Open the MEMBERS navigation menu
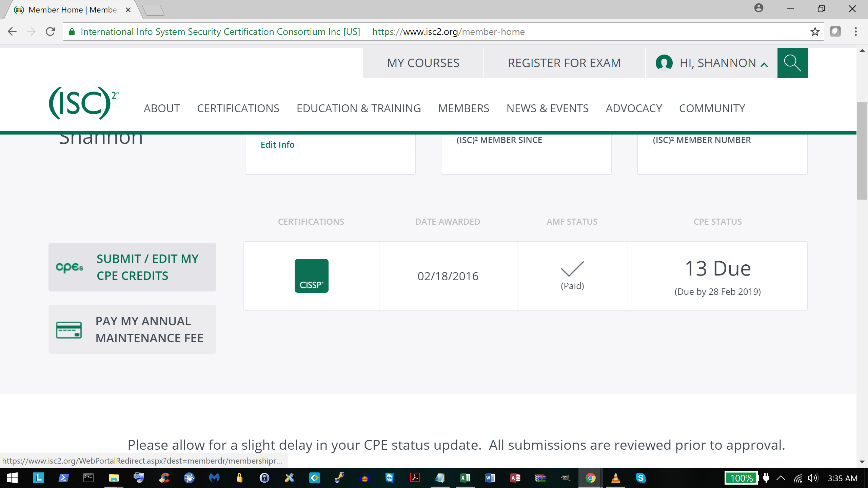The width and height of the screenshot is (868, 488). (x=463, y=108)
